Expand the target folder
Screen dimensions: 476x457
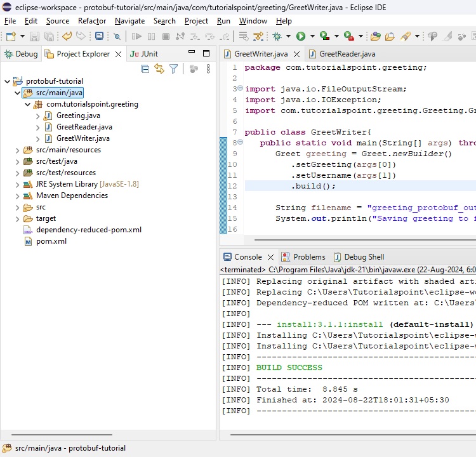[18, 218]
